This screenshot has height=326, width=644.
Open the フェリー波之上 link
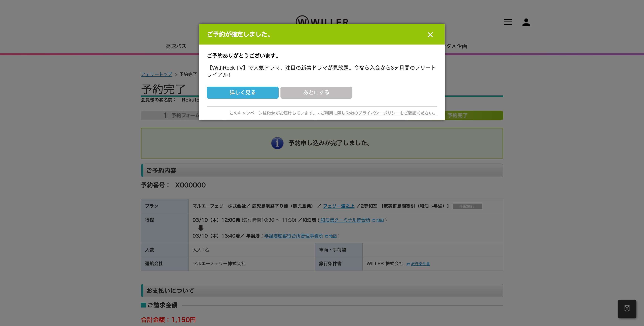(x=338, y=206)
